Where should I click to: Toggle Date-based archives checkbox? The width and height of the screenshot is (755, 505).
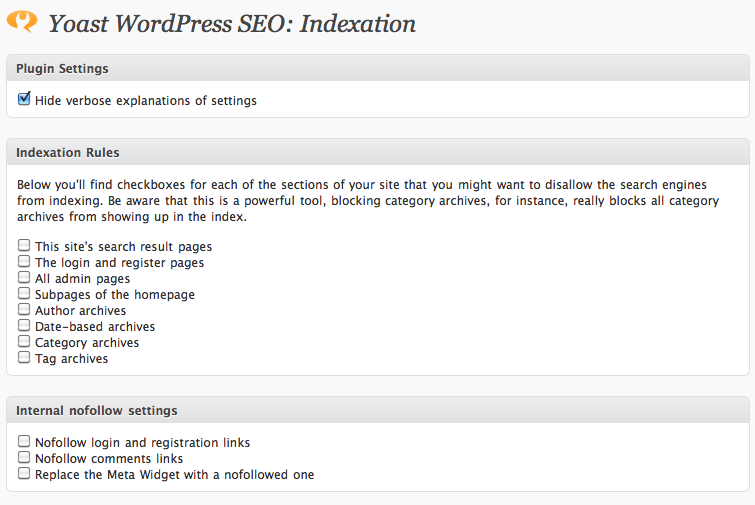tap(24, 325)
